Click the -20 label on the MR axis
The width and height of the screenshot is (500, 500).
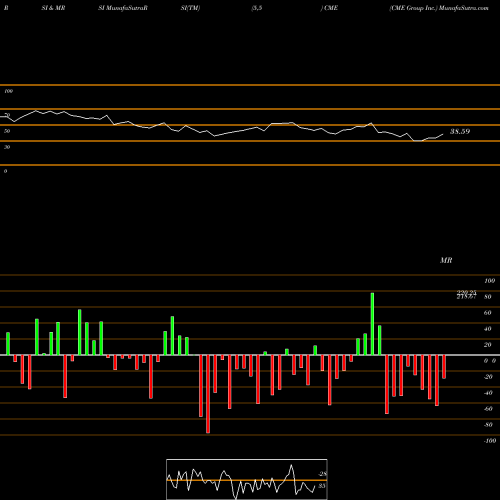488,377
